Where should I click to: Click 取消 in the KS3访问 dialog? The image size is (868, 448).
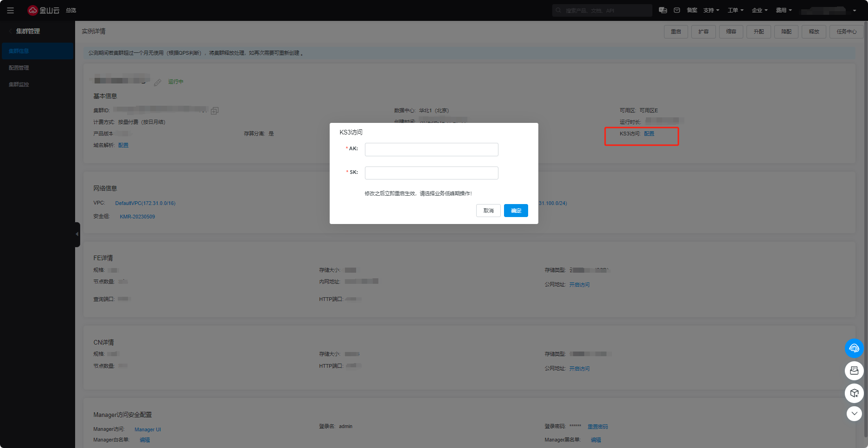click(488, 211)
